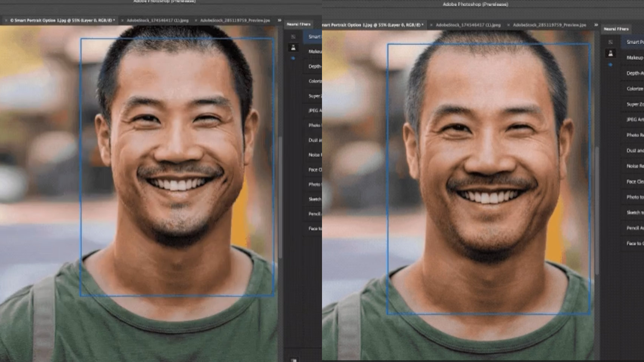Viewport: 644px width, 362px height.
Task: Select Depth-Aware filter in right window
Action: click(x=635, y=73)
